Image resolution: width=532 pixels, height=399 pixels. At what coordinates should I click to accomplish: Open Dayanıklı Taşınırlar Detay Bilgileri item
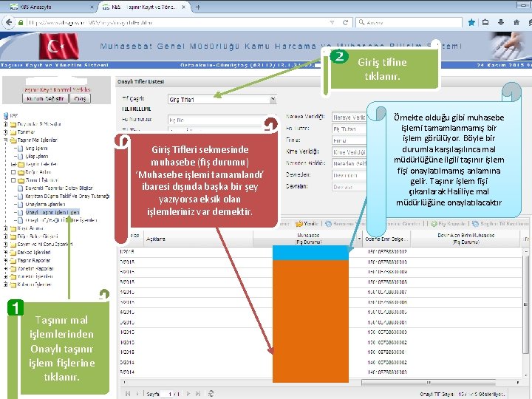click(x=58, y=188)
